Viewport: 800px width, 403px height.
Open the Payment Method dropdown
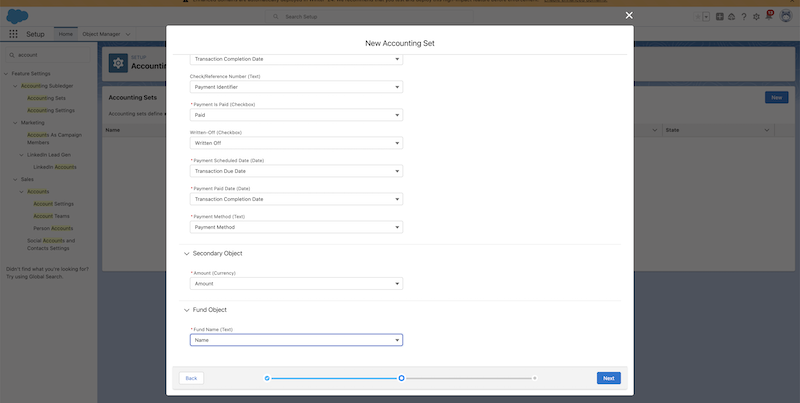pyautogui.click(x=296, y=227)
